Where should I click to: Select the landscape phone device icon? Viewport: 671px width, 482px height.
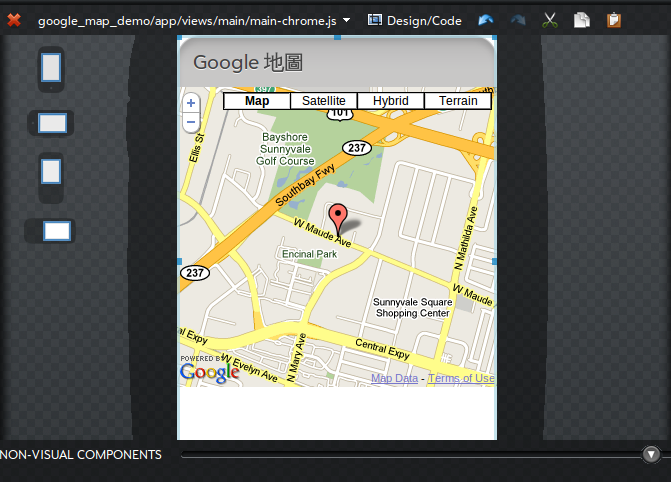pos(51,123)
